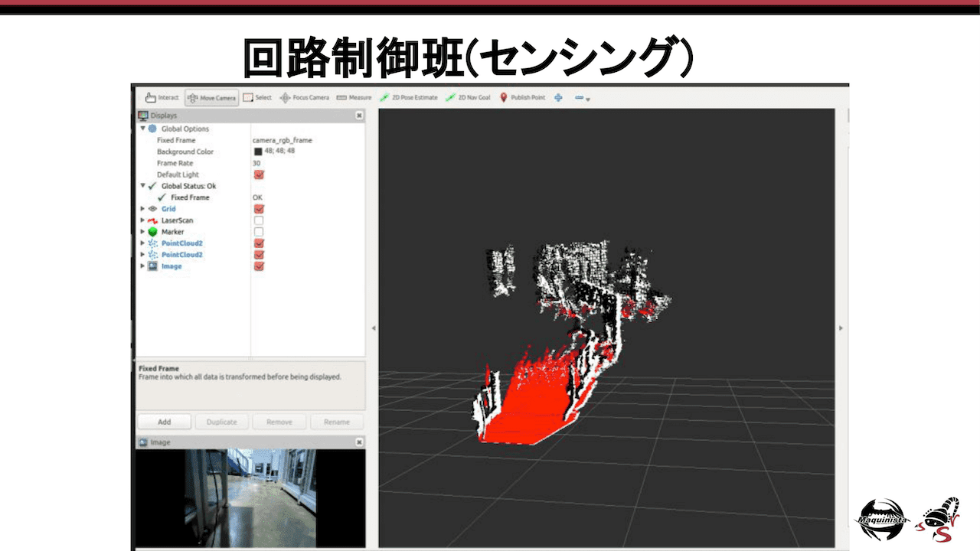Image resolution: width=980 pixels, height=551 pixels.
Task: Click the Background Color swatch
Action: point(258,152)
